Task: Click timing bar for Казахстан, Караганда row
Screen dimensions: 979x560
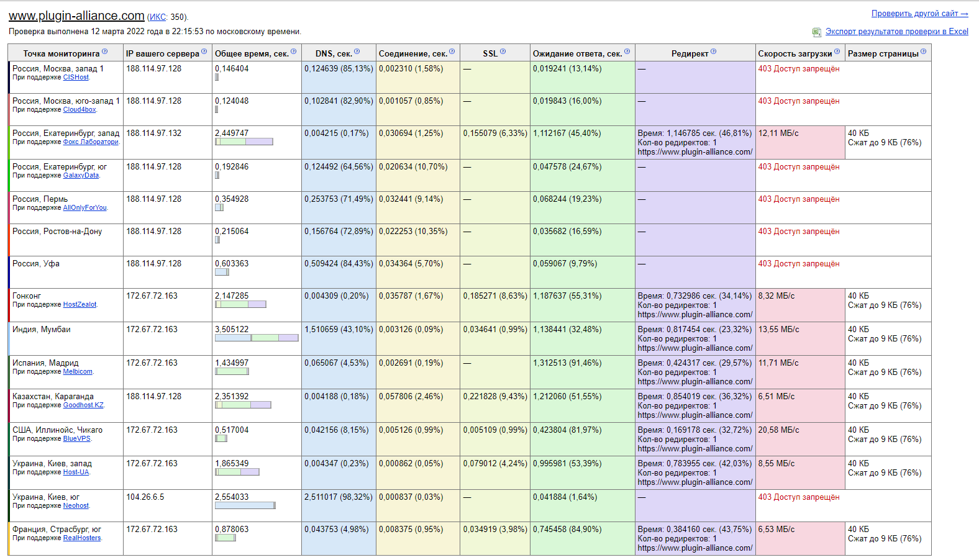Action: (243, 405)
